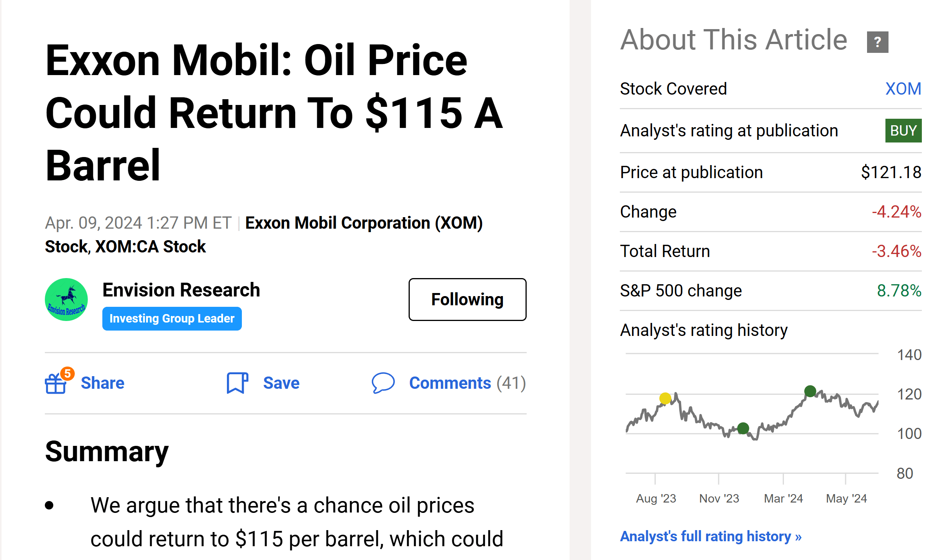Click the Investing Group Leader badge
Screen dimensions: 946x560
[x=172, y=318]
